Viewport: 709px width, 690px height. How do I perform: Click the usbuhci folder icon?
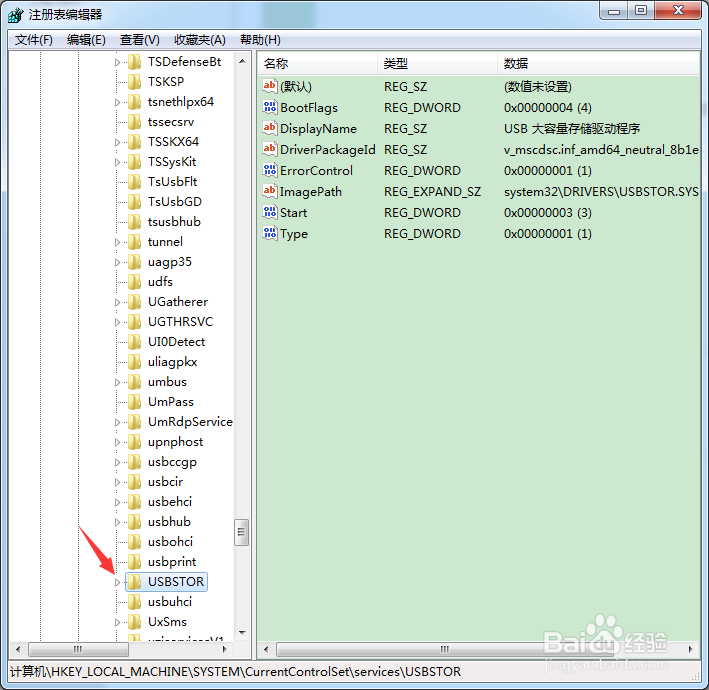pyautogui.click(x=134, y=602)
